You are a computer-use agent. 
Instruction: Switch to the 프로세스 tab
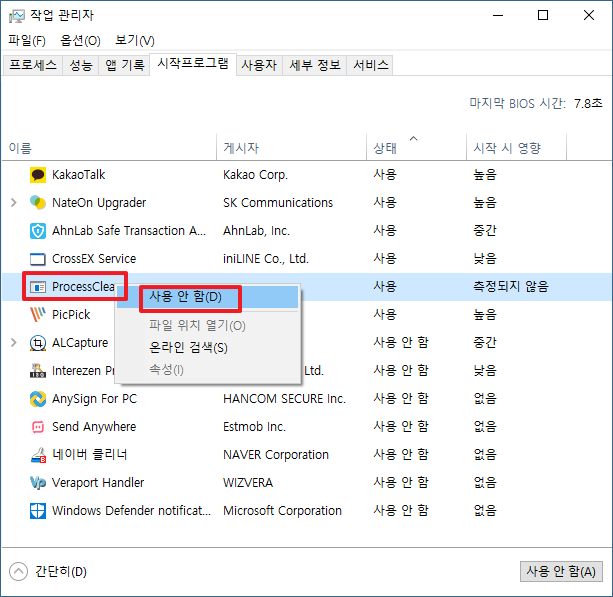(33, 65)
